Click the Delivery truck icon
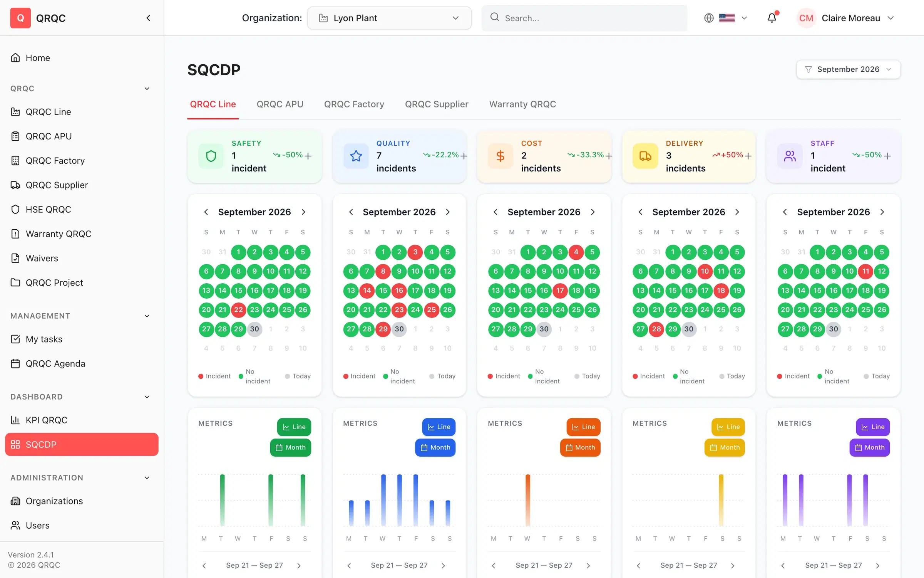 [x=645, y=156]
